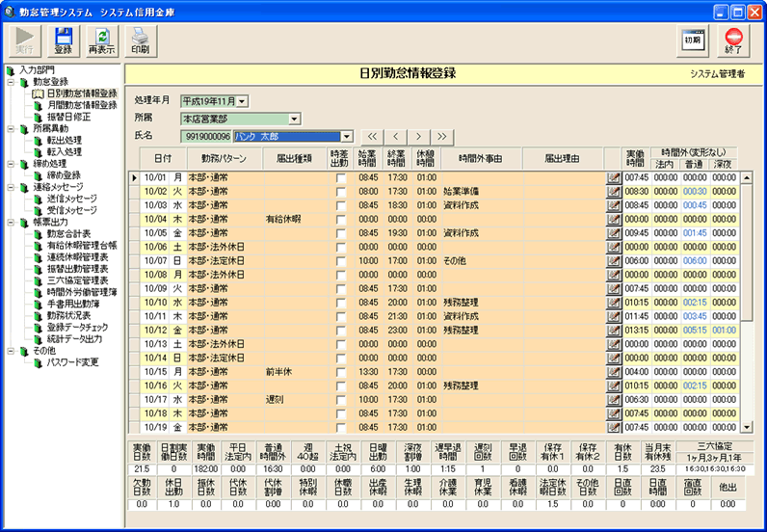Tick 時差出勤 checkbox for 10/03
Viewport: 767px width, 532px height.
pos(341,205)
